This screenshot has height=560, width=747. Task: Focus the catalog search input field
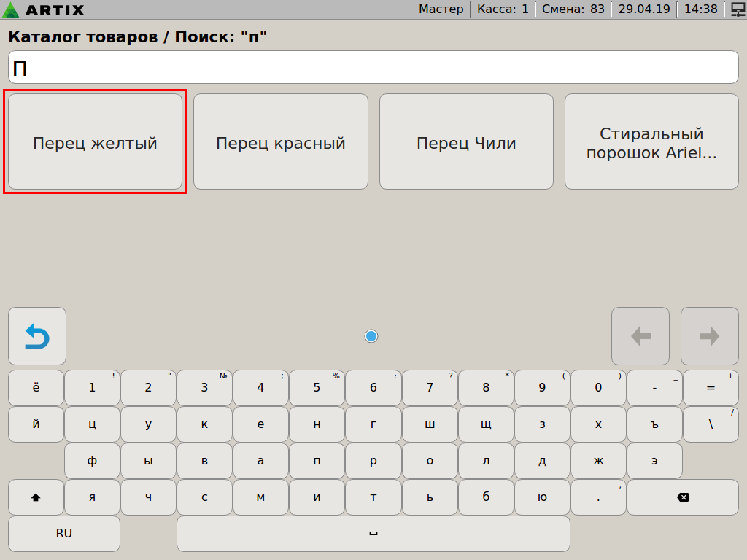click(373, 68)
